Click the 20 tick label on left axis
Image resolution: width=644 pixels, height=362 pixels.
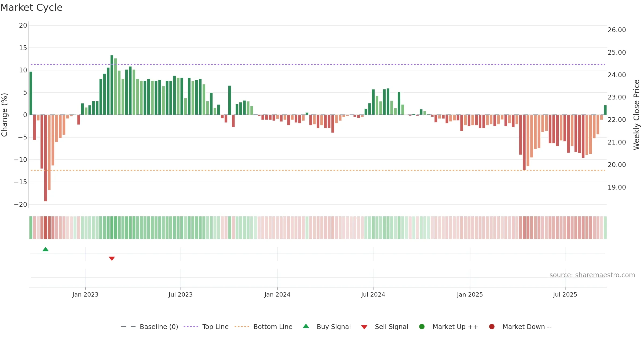(x=23, y=25)
